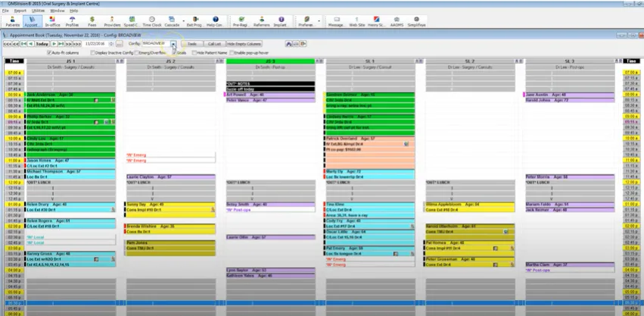Go forward one day arrow
The height and width of the screenshot is (316, 644).
pyautogui.click(x=54, y=44)
